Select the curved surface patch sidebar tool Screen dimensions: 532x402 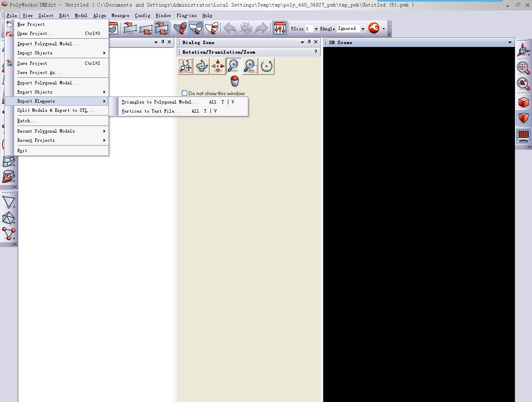coord(8,161)
